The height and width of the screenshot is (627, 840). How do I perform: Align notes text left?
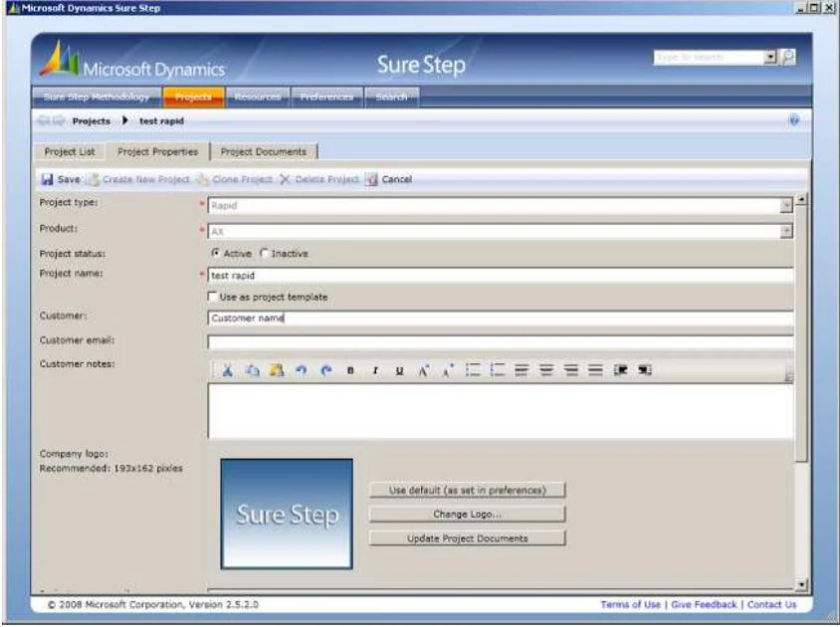tap(522, 370)
